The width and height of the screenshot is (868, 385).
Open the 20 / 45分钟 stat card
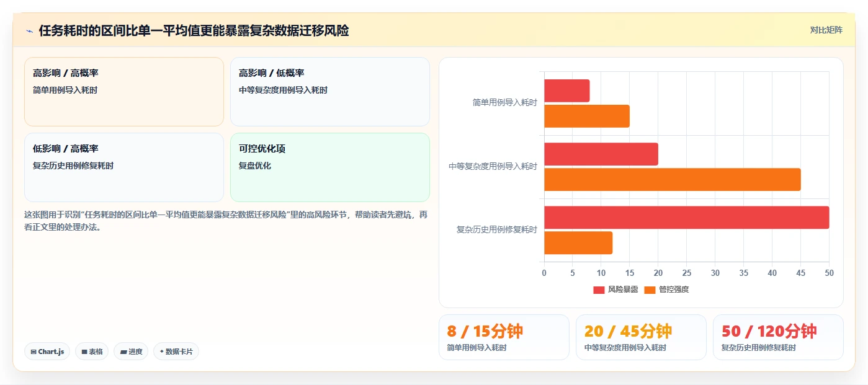[x=641, y=337]
